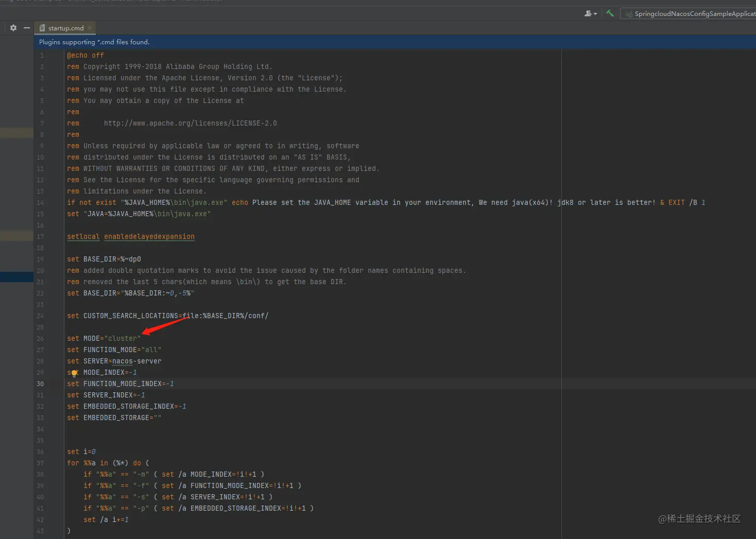Click the Copyright 1999-2018 Alibaba Group line

(x=169, y=67)
